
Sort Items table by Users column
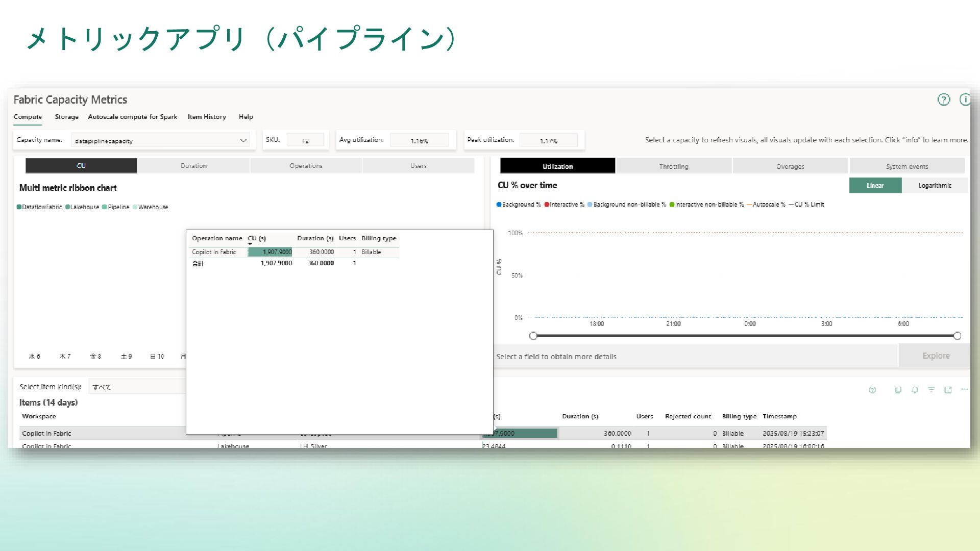pyautogui.click(x=644, y=416)
